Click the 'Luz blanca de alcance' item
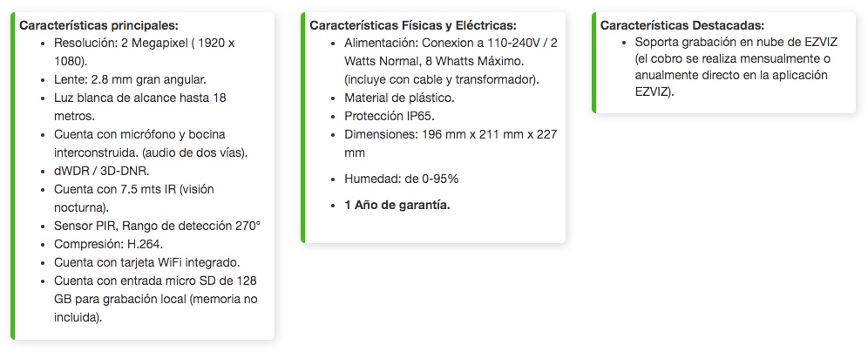 coord(140,107)
